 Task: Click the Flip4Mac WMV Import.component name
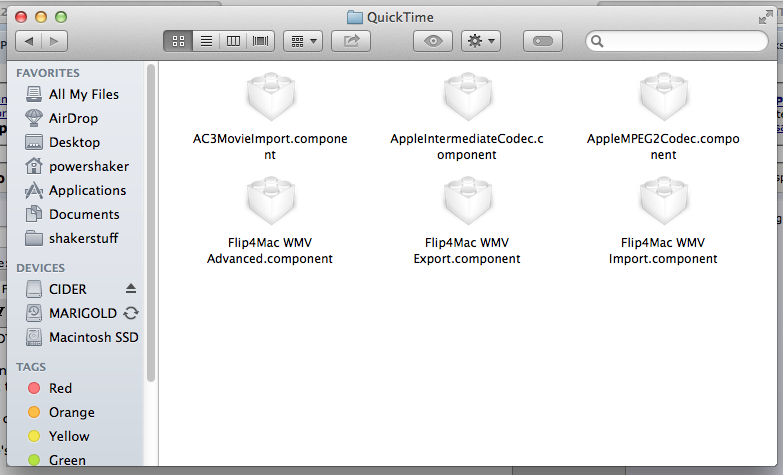(x=663, y=250)
